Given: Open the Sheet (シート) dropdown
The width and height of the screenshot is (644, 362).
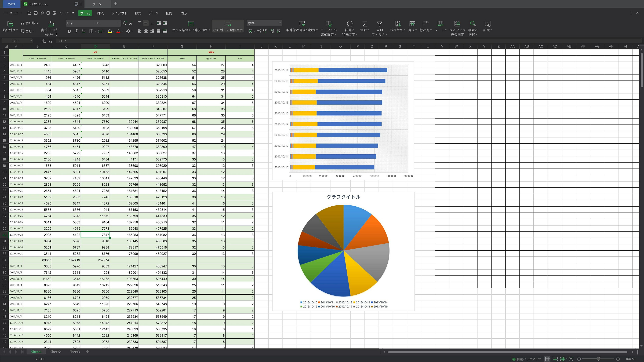Looking at the screenshot, I should point(441,26).
